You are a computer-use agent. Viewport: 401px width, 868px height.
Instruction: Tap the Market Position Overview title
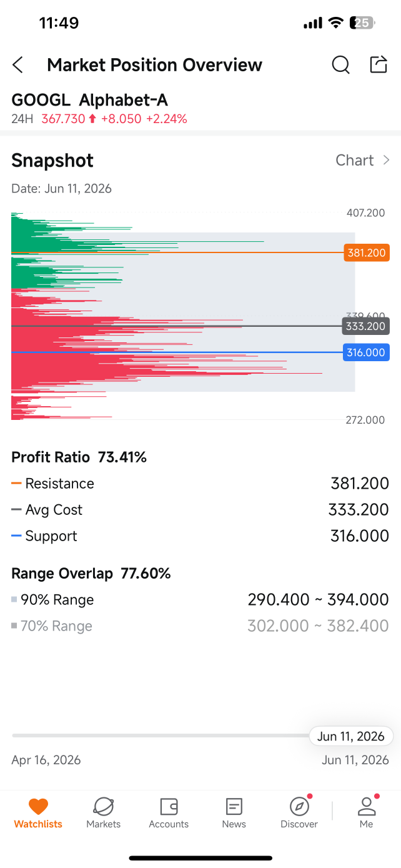(x=155, y=65)
